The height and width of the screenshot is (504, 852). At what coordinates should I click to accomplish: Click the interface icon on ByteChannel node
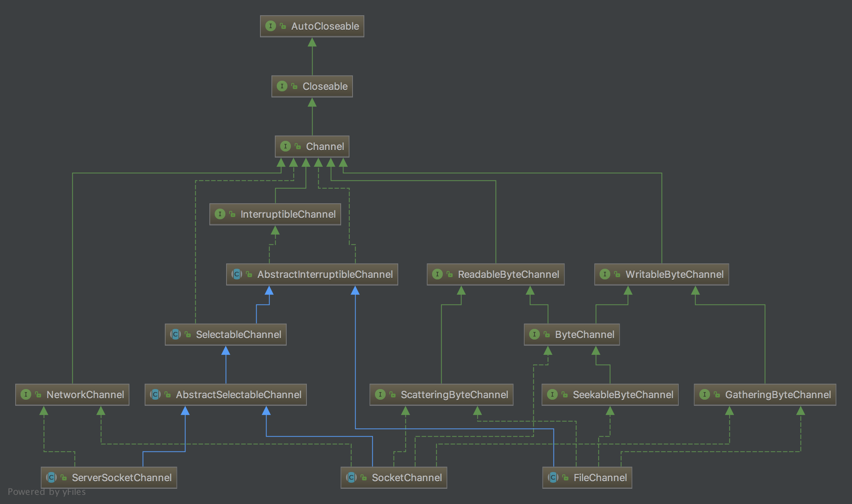[534, 334]
